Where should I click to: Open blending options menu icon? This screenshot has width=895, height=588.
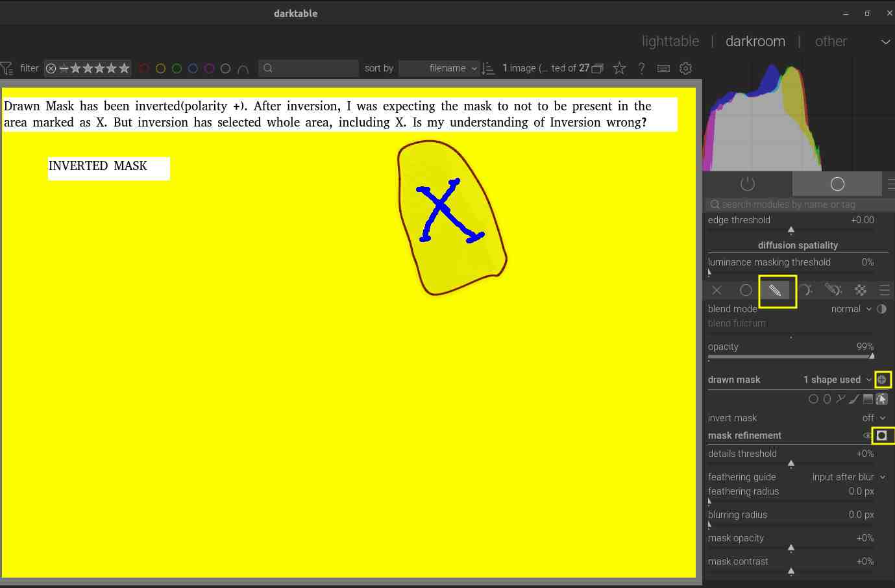click(x=885, y=290)
